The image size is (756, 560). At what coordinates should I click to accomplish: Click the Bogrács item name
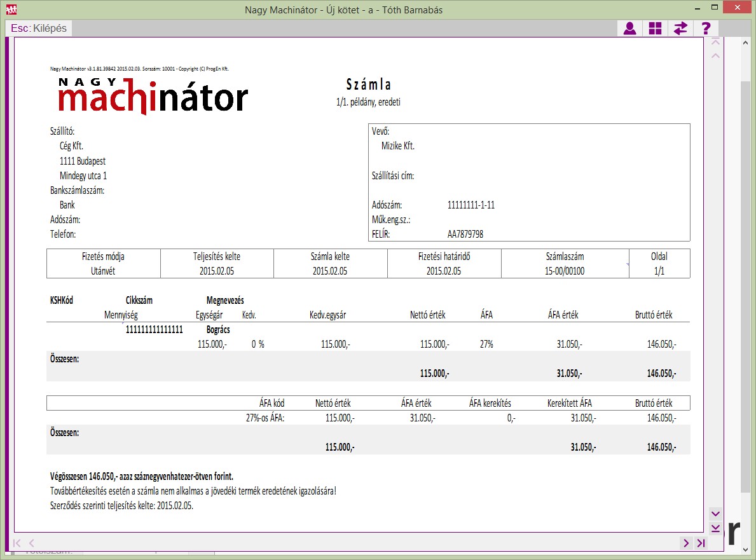218,330
